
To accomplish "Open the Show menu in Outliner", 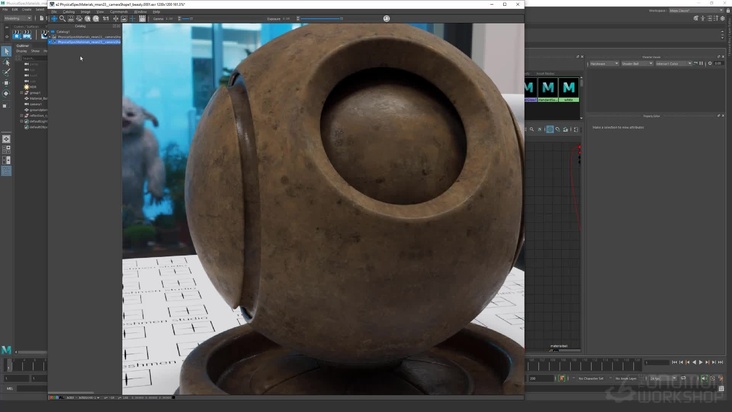I will pyautogui.click(x=35, y=51).
